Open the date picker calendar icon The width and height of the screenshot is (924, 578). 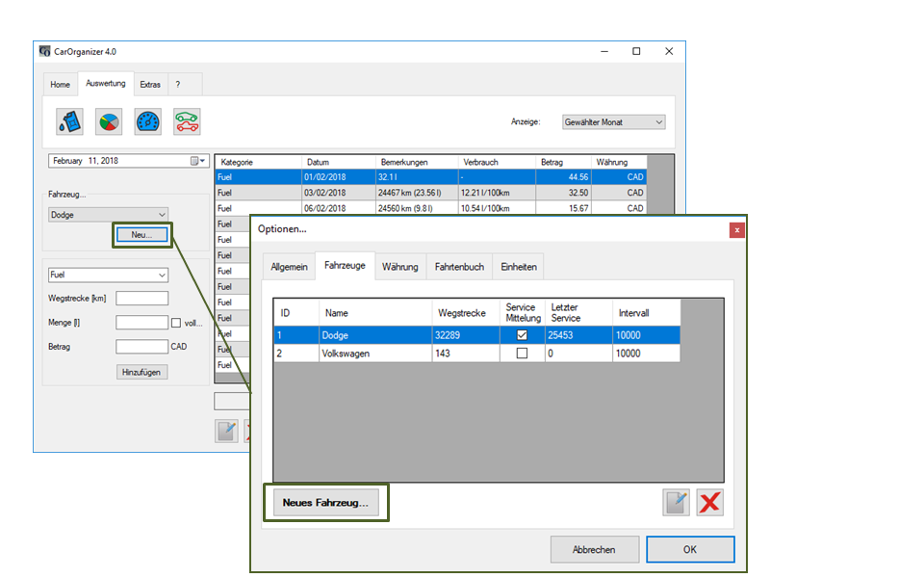197,161
